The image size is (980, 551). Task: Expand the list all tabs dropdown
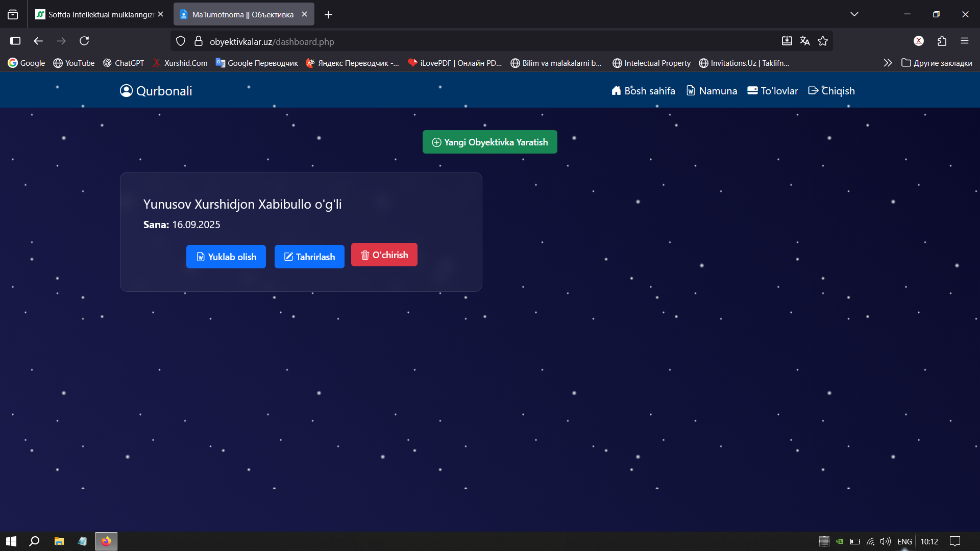[854, 14]
